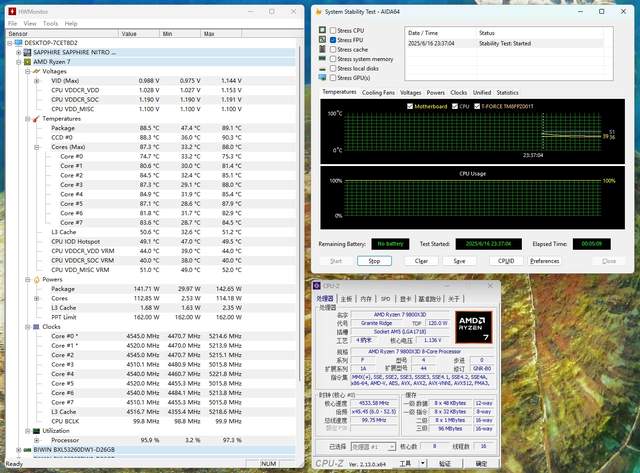Open Preferences in AIDA64 stability test
This screenshot has width=640, height=473.
pyautogui.click(x=544, y=260)
